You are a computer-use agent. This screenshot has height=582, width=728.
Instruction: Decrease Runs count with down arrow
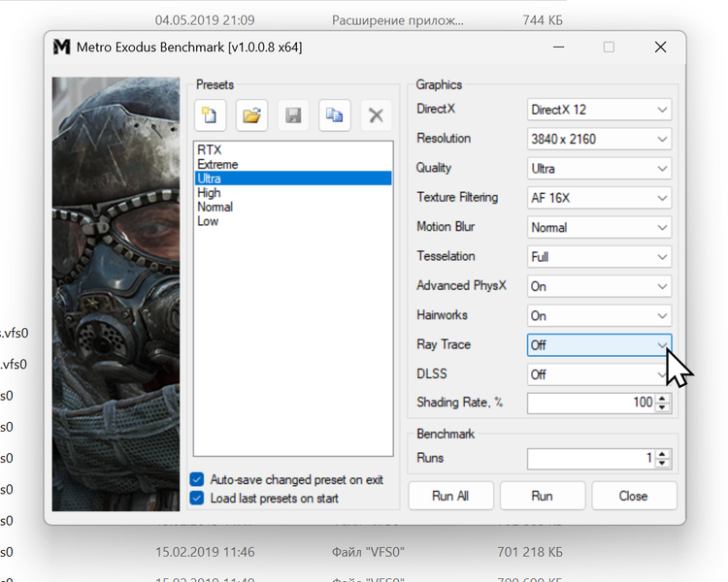pos(663,463)
